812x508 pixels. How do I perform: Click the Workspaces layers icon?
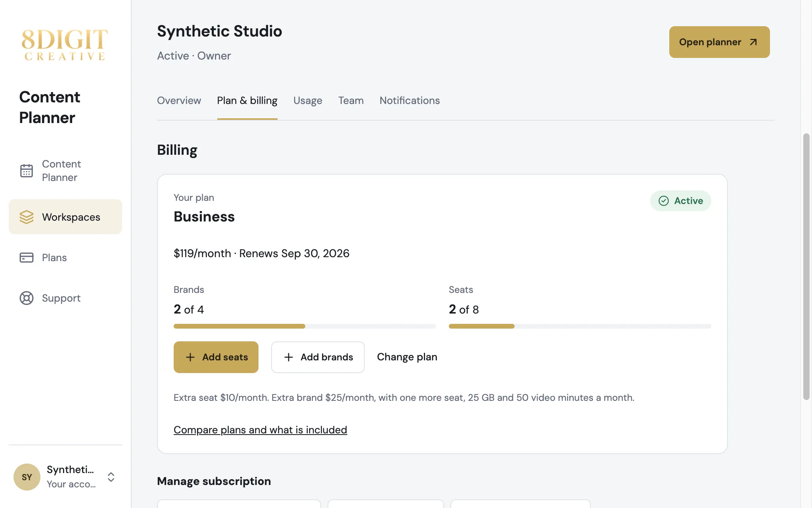click(27, 217)
